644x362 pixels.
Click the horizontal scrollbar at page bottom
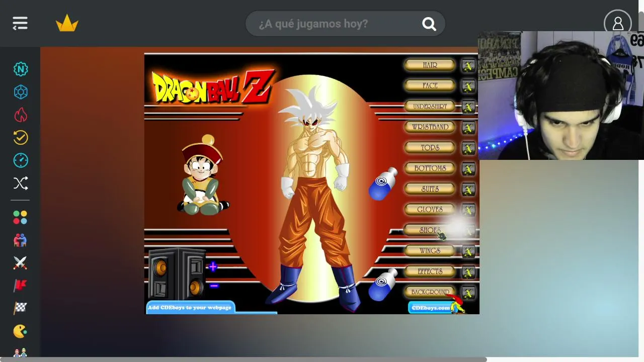pos(244,359)
